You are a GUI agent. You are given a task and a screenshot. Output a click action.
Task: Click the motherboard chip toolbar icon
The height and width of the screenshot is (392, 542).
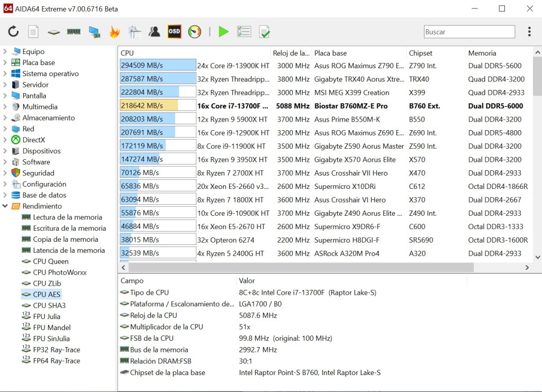[x=53, y=32]
